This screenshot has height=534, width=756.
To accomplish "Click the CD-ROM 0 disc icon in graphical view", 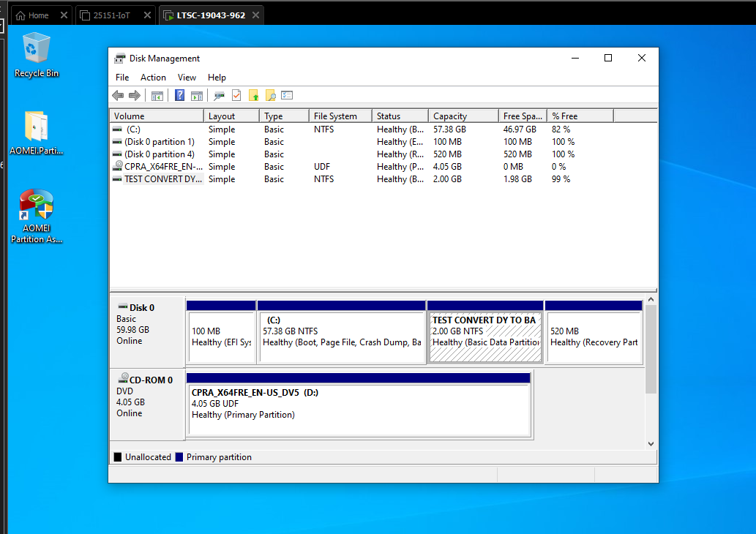I will [124, 378].
